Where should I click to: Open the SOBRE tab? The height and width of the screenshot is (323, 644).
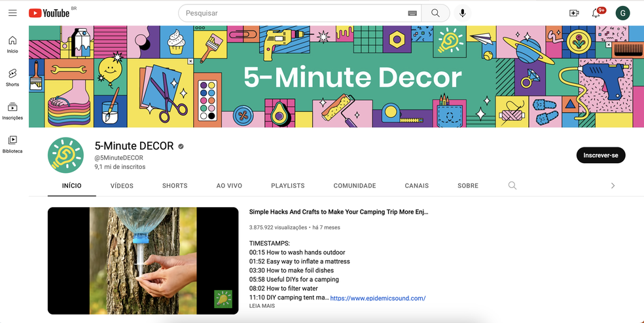coord(468,186)
